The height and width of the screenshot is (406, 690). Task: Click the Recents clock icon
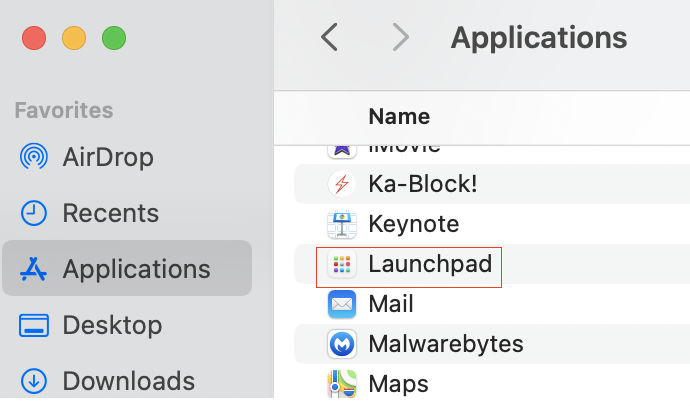click(x=34, y=213)
